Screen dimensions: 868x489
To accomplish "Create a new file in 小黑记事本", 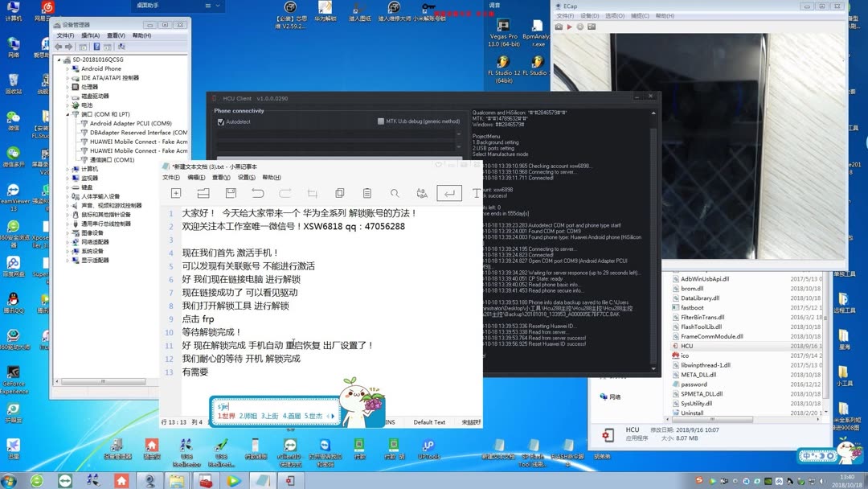I will (175, 193).
